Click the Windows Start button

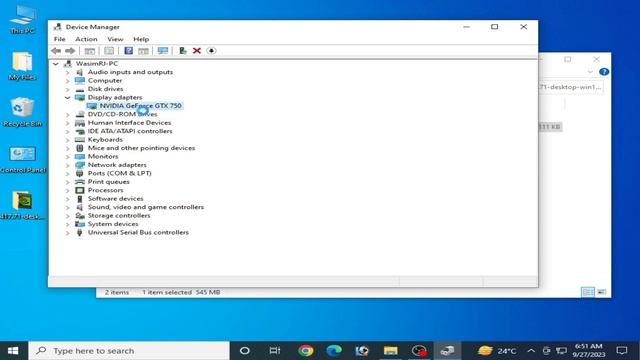coord(13,351)
